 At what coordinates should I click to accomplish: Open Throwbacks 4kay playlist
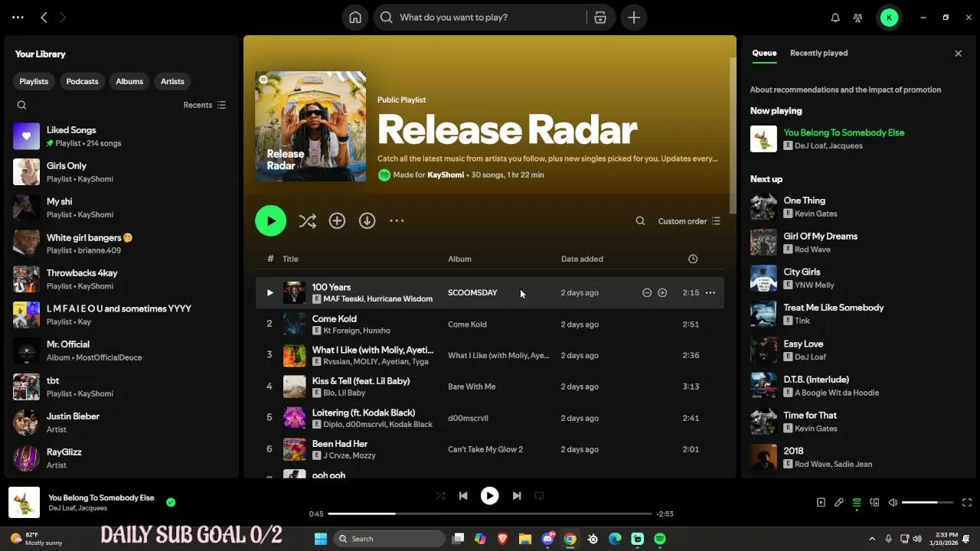pos(122,279)
